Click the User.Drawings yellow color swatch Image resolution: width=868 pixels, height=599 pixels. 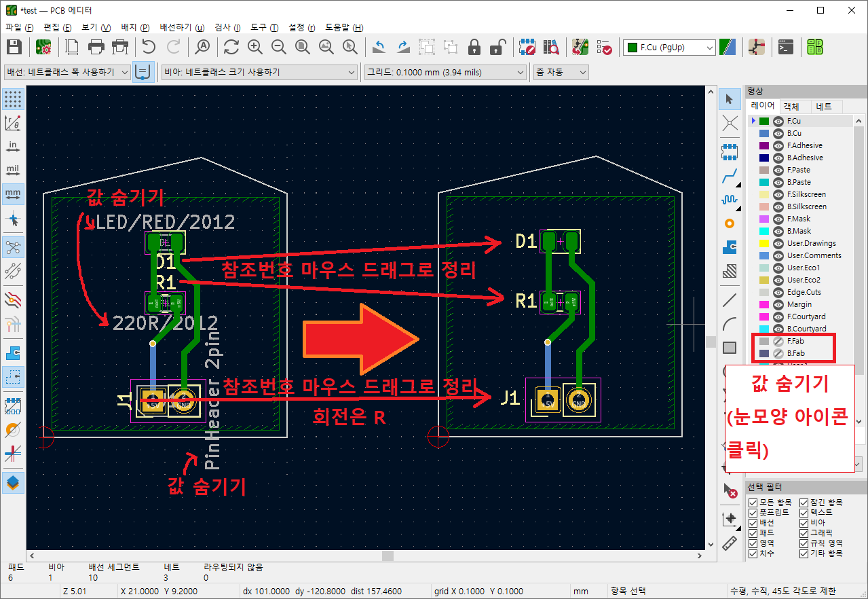[x=764, y=243]
